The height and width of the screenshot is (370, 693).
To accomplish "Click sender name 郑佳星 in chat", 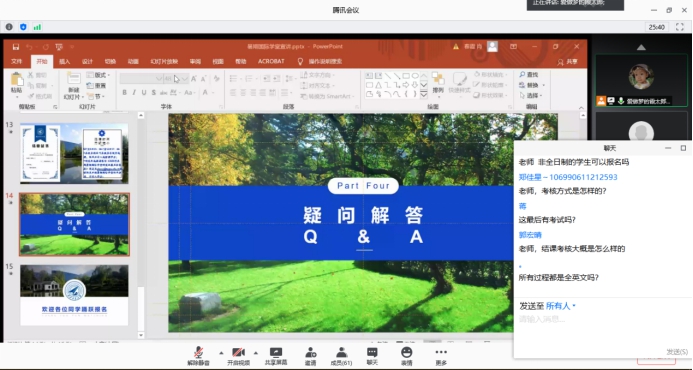I will click(x=530, y=177).
